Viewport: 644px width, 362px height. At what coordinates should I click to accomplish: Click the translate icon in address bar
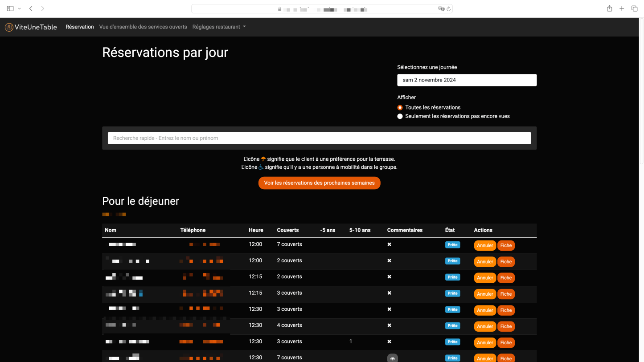coord(441,9)
